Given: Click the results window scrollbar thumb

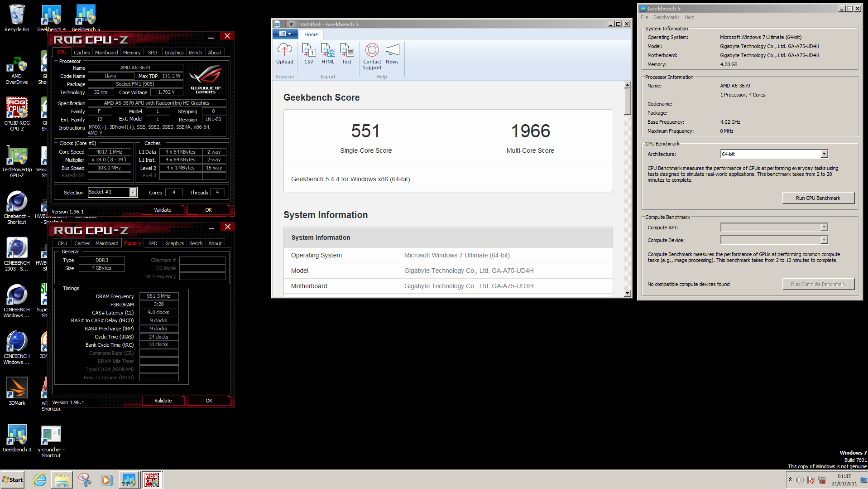Looking at the screenshot, I should (627, 102).
